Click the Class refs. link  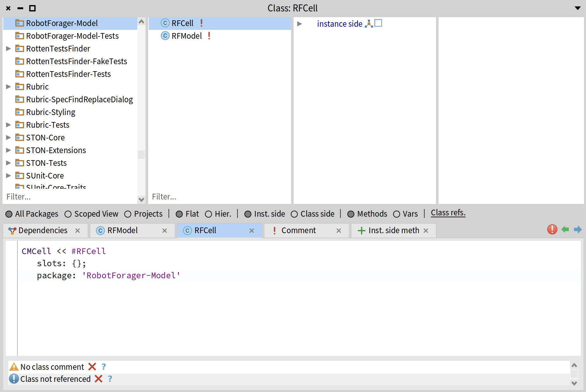click(448, 213)
